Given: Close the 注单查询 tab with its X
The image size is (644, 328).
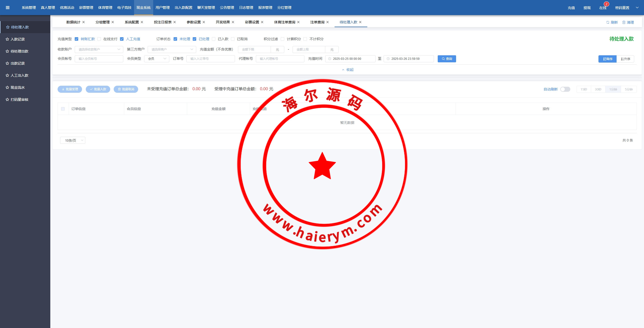Looking at the screenshot, I should click(x=328, y=22).
